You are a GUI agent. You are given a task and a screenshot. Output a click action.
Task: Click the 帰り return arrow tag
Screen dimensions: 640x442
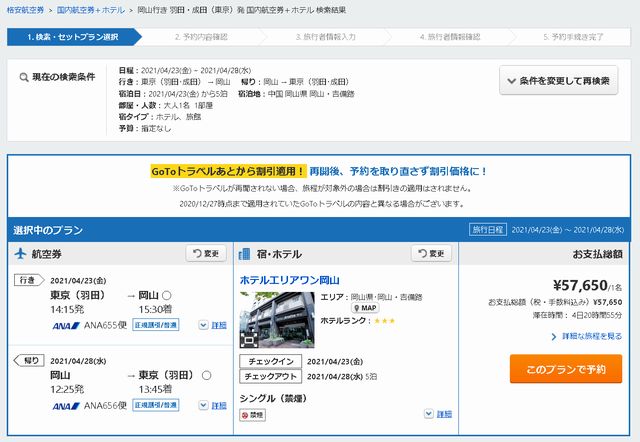29,360
